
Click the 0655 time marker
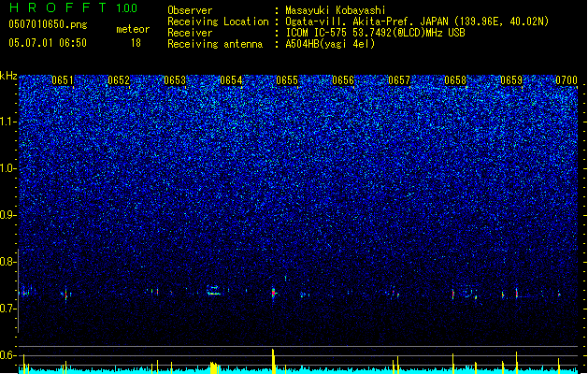287,80
